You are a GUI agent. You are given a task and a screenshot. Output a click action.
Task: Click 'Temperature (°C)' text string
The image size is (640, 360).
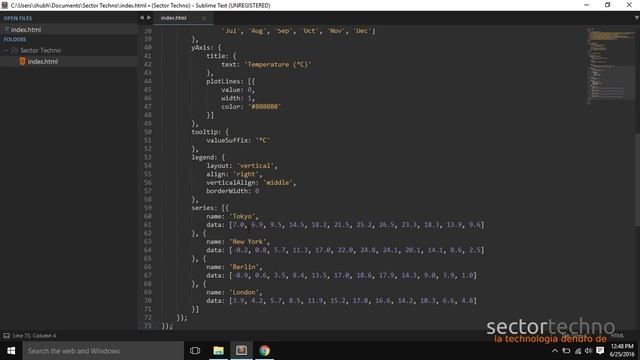(278, 64)
